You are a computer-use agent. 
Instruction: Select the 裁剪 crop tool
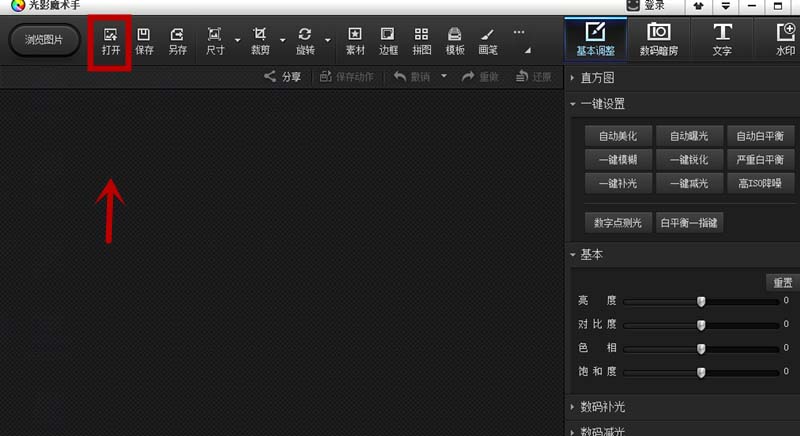tap(260, 42)
